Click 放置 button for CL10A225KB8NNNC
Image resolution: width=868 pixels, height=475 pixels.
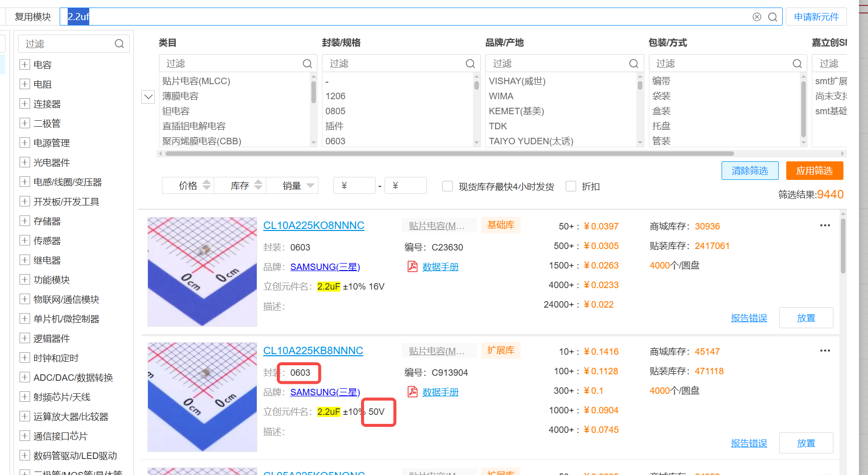click(x=806, y=443)
